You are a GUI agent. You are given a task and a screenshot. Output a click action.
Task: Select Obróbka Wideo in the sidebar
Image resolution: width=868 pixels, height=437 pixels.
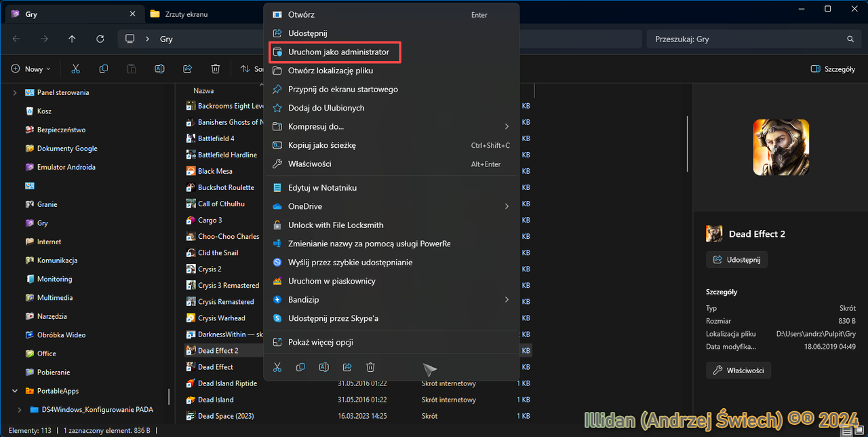tap(55, 335)
